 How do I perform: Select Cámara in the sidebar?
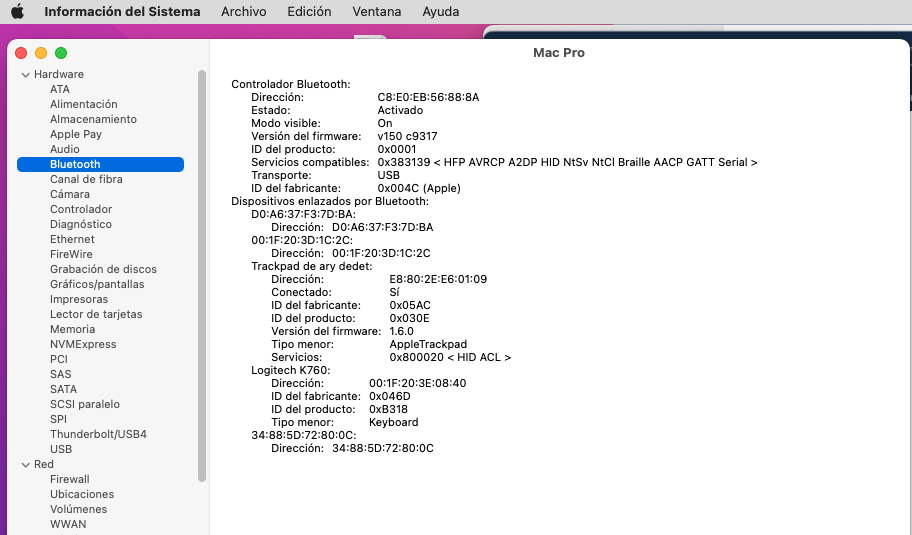point(70,194)
